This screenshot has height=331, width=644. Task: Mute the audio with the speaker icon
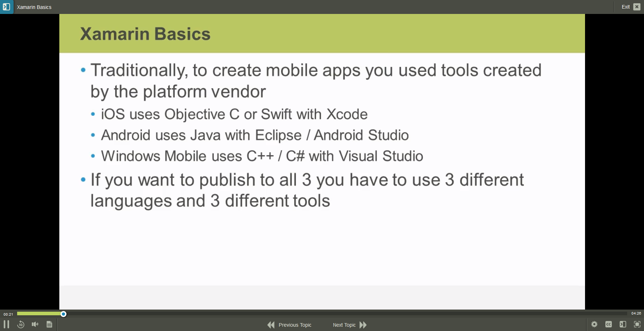(x=35, y=324)
